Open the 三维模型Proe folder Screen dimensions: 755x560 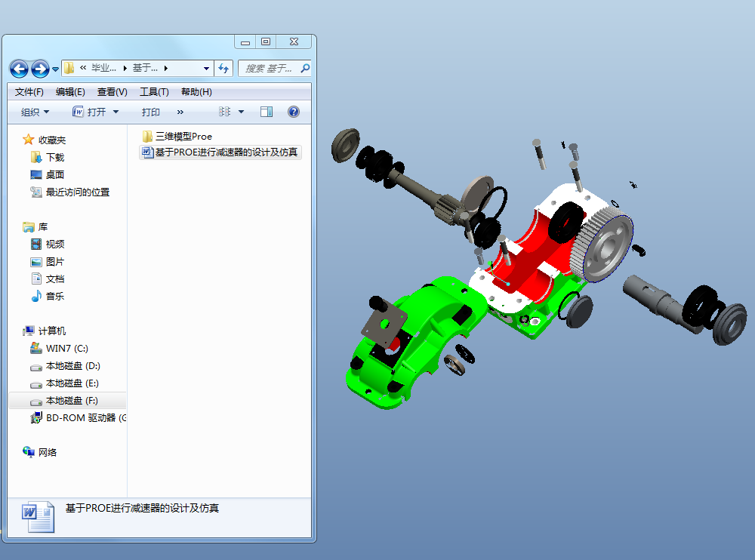[177, 137]
